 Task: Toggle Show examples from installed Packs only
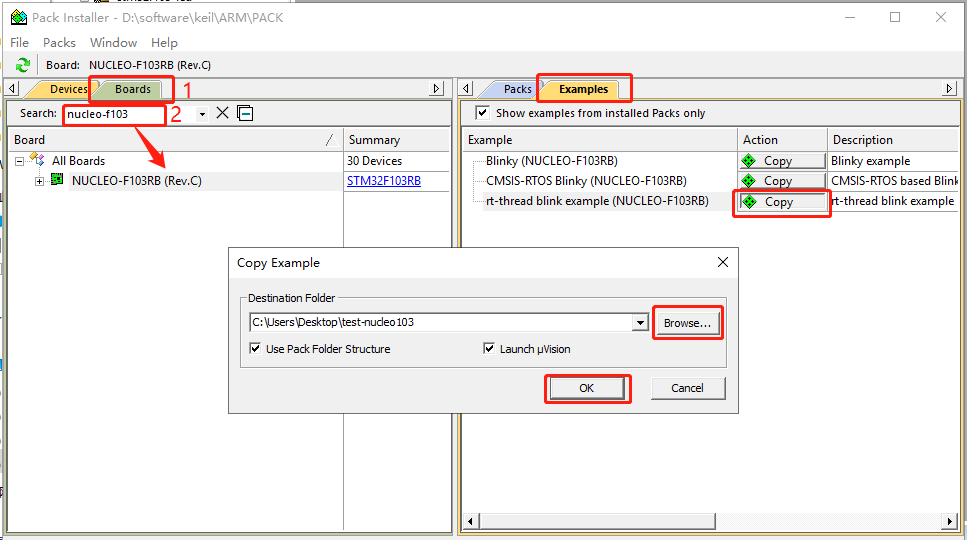point(482,113)
